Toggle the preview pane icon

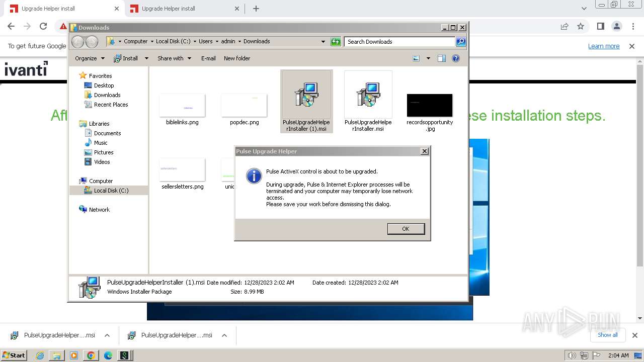(442, 58)
